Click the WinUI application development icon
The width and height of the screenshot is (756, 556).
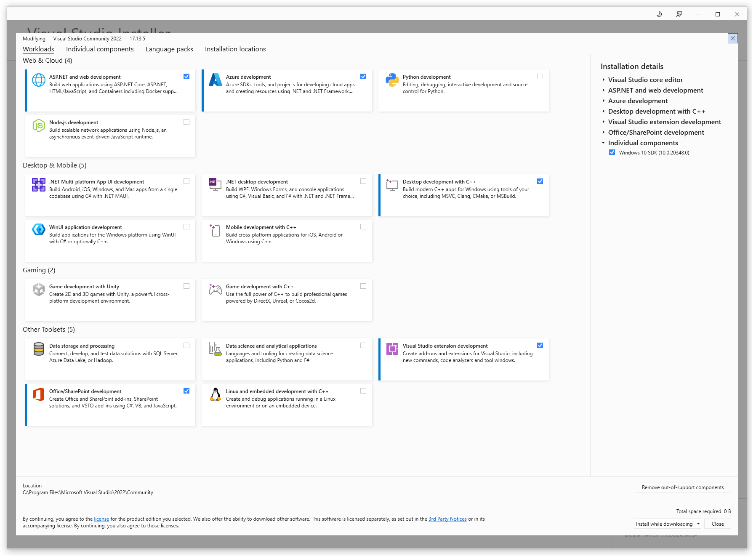pos(39,229)
